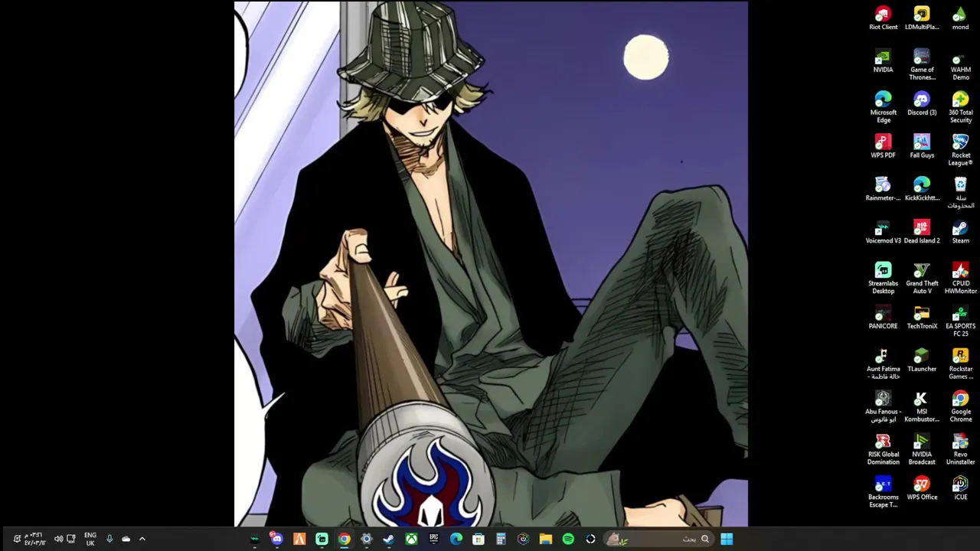Launch RISK Global Domination desktop icon
980x551 pixels.
coord(883,450)
